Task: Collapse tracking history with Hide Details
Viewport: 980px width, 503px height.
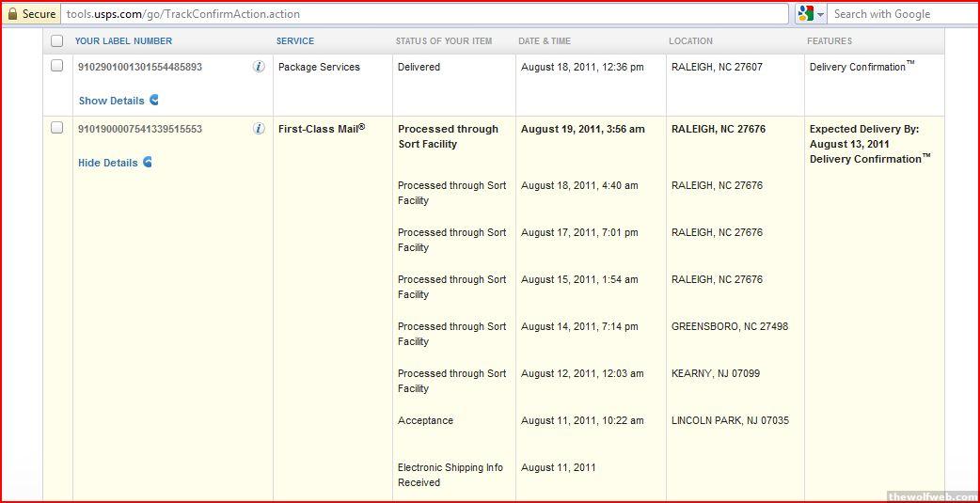Action: [x=107, y=163]
